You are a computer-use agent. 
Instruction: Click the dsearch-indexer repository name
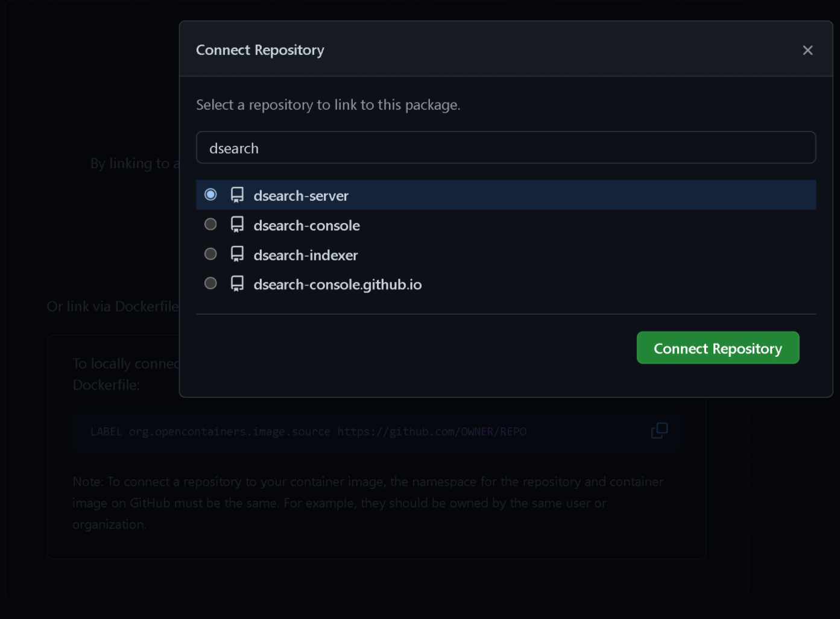tap(306, 255)
